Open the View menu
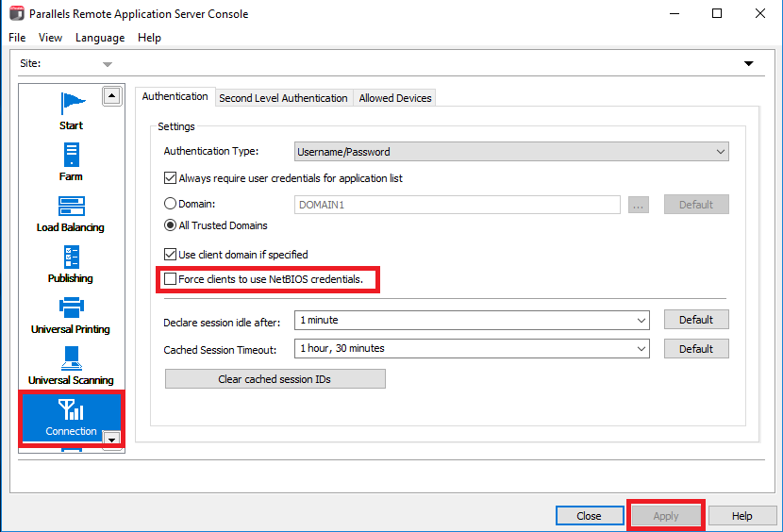The width and height of the screenshot is (783, 532). pyautogui.click(x=50, y=38)
